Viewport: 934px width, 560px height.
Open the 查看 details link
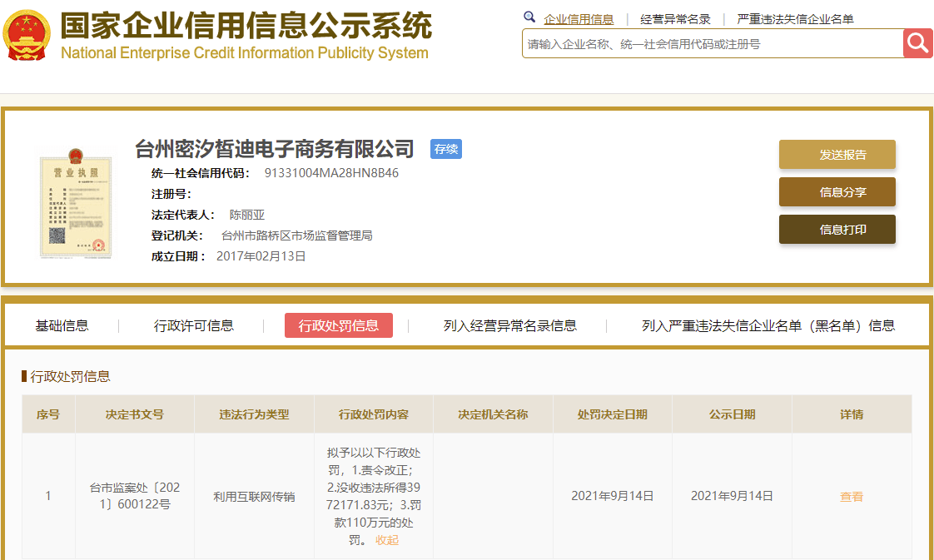851,495
